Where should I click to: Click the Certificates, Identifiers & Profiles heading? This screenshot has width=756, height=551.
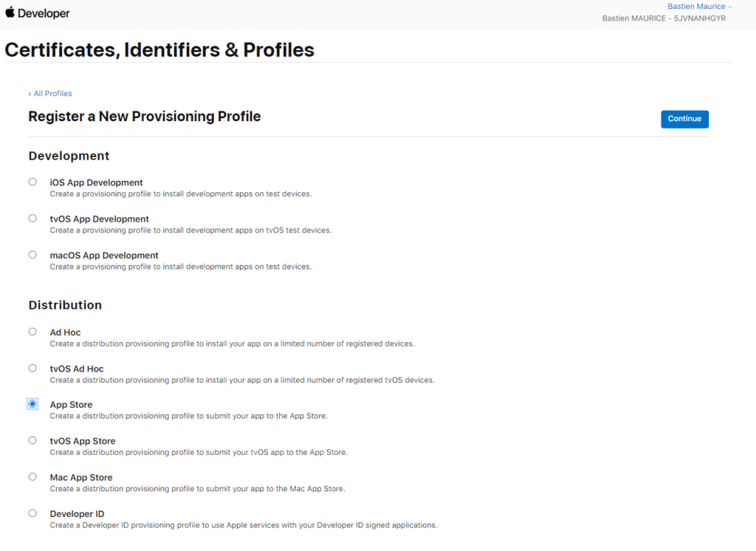coord(159,49)
